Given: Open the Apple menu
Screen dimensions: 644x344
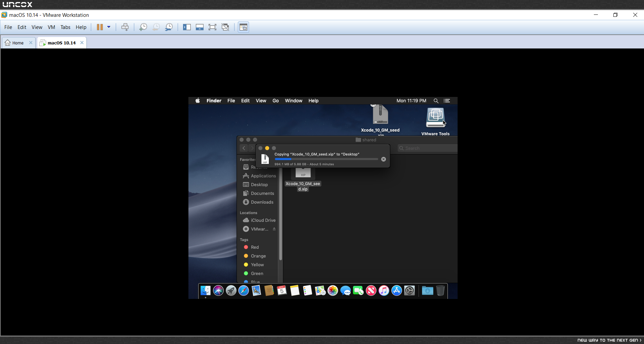Looking at the screenshot, I should point(198,101).
